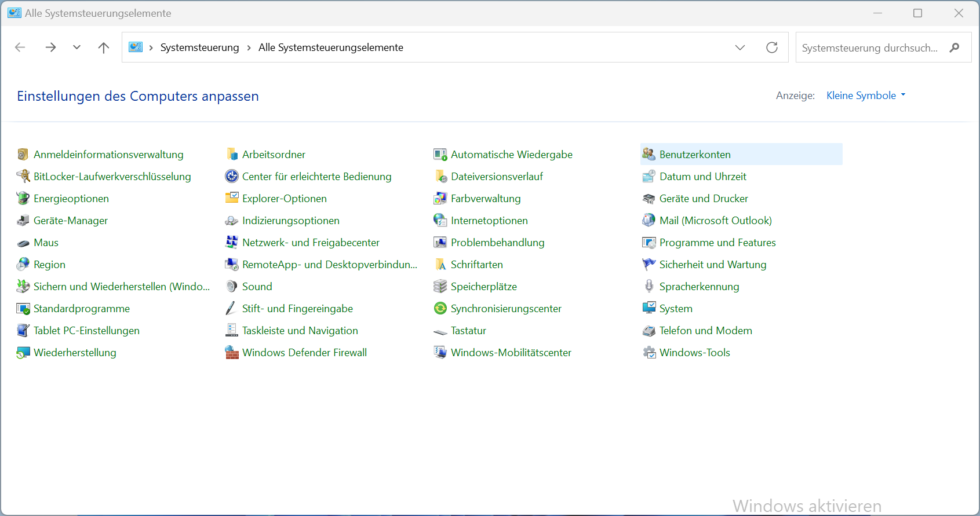The height and width of the screenshot is (516, 980).
Task: Open Programme und Features link
Action: click(717, 243)
